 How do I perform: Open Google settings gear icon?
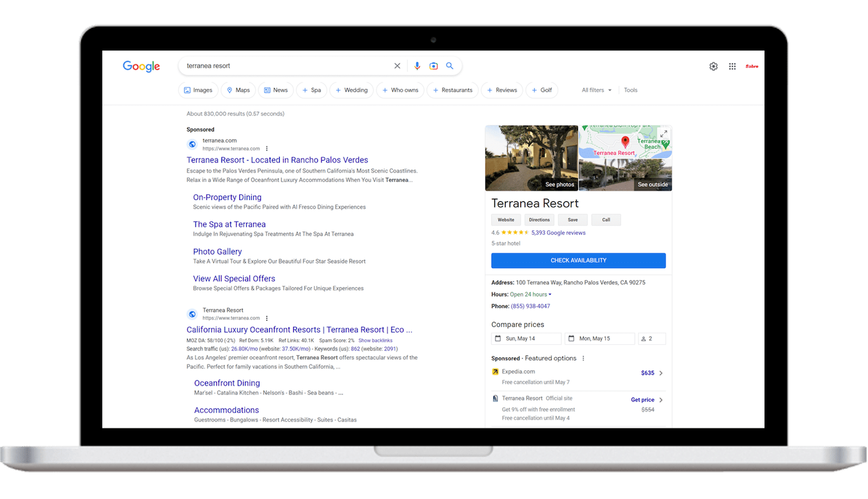coord(714,66)
